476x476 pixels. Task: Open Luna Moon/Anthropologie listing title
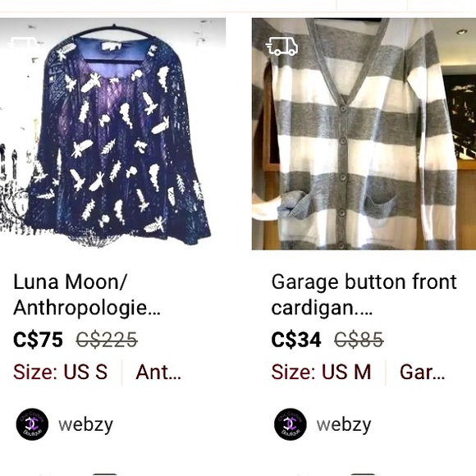87,295
